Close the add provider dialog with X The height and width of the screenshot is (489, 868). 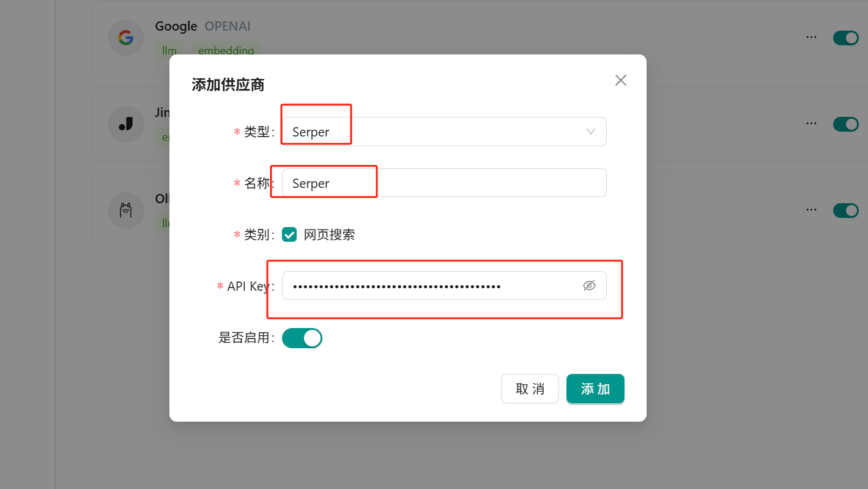[620, 80]
